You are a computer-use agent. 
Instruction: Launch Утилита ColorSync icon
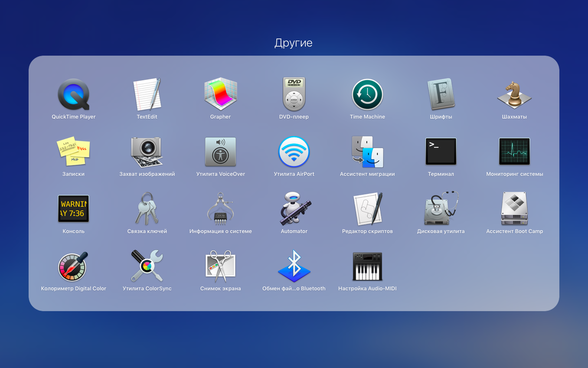(x=147, y=265)
